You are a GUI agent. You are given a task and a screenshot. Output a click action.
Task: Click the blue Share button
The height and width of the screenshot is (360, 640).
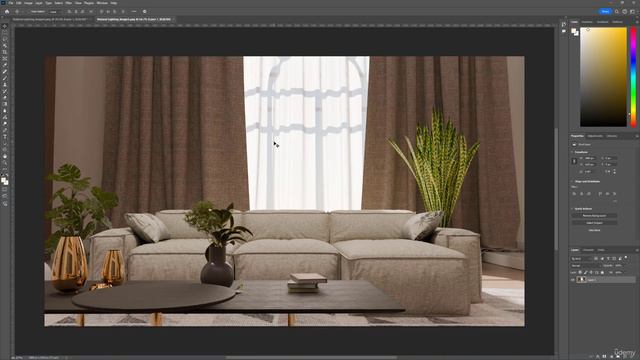coord(605,11)
